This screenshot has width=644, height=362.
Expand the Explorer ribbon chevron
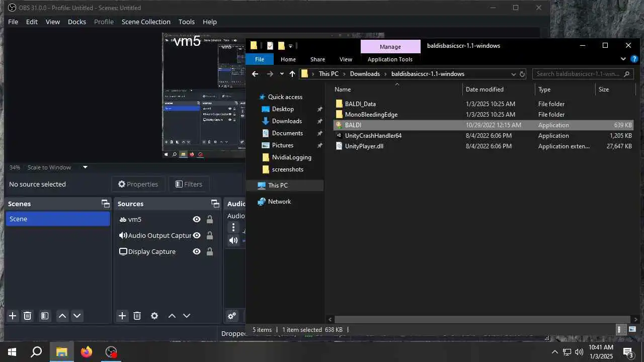623,59
